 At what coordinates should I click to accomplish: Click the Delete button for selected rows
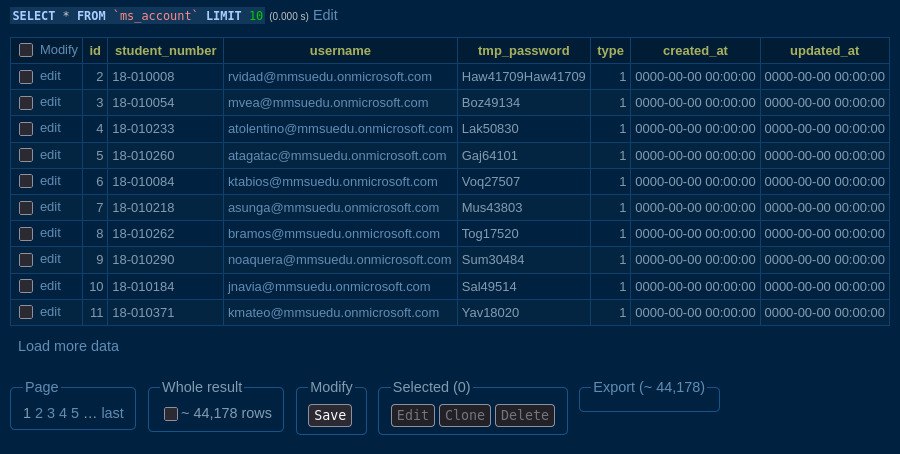coord(524,416)
